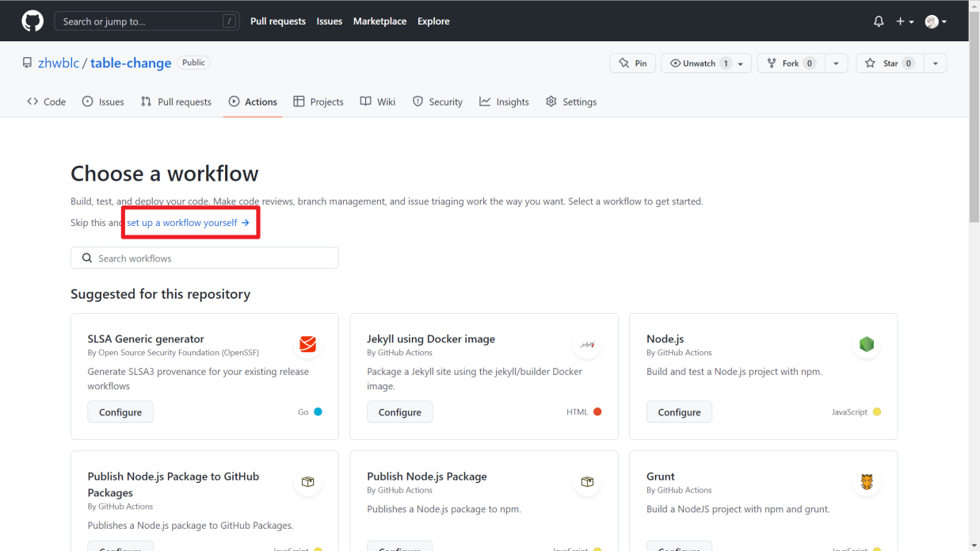Open the repository Settings tab
This screenshot has width=980, height=551.
[571, 101]
